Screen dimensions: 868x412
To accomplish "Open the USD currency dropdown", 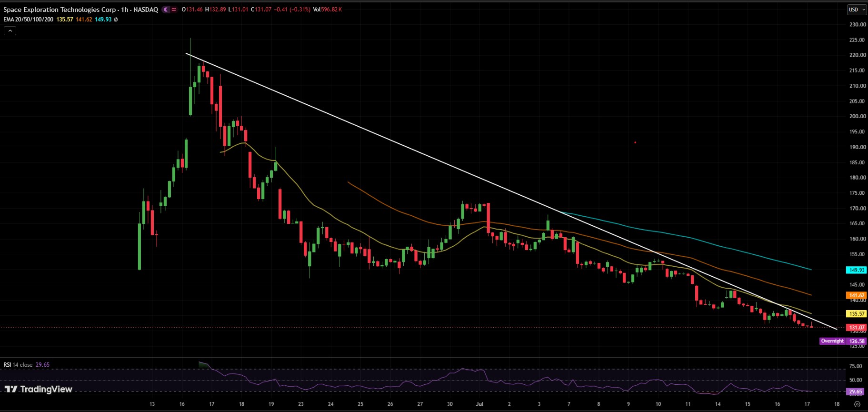I will click(856, 10).
